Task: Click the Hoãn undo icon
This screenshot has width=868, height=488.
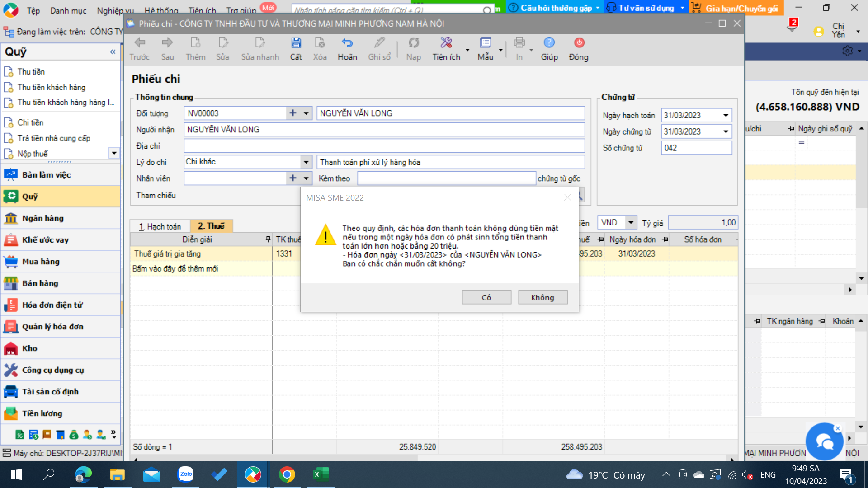Action: (x=347, y=43)
